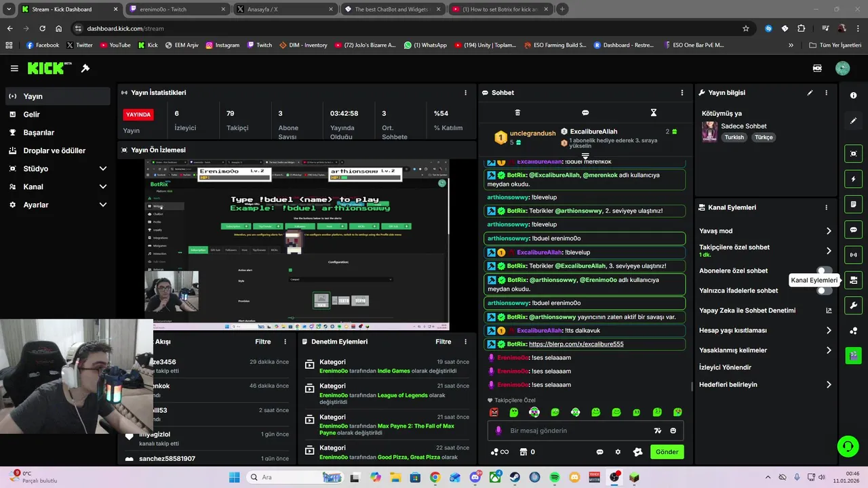This screenshot has height=488, width=868.
Task: Open the emoji picker in message box
Action: (673, 430)
